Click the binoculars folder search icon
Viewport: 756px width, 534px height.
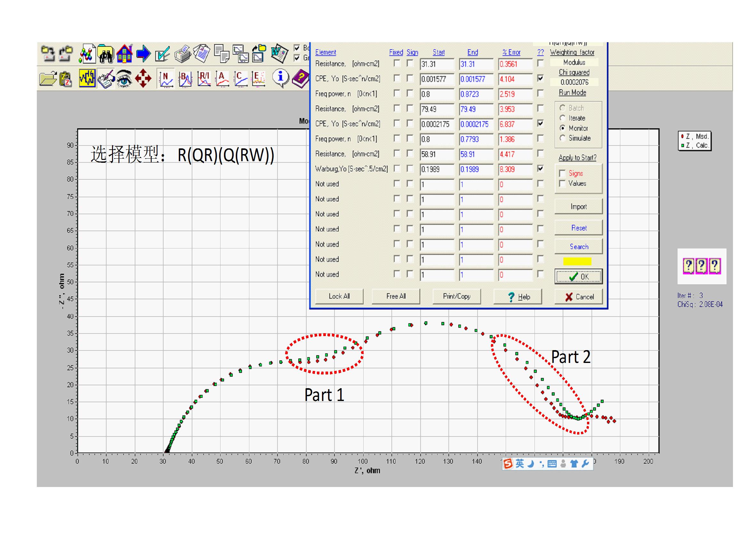[106, 54]
